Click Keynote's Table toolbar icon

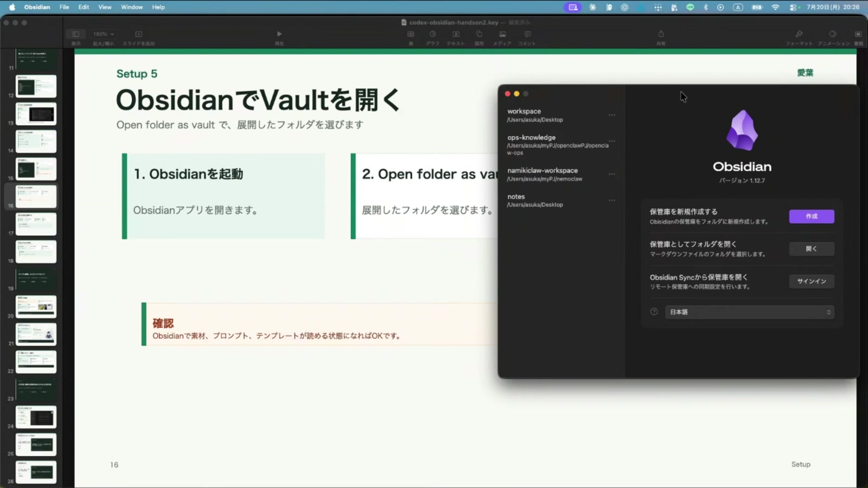[411, 34]
